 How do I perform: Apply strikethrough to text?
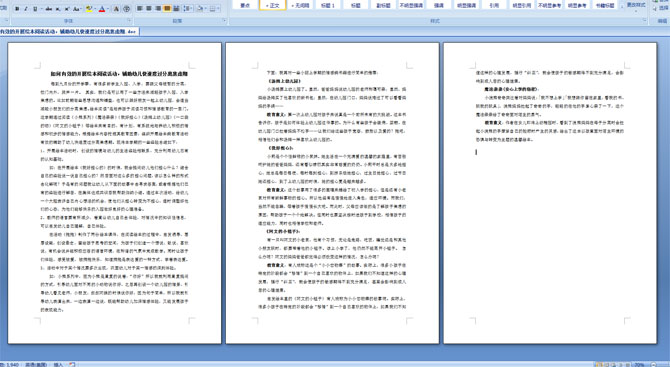tap(49, 9)
